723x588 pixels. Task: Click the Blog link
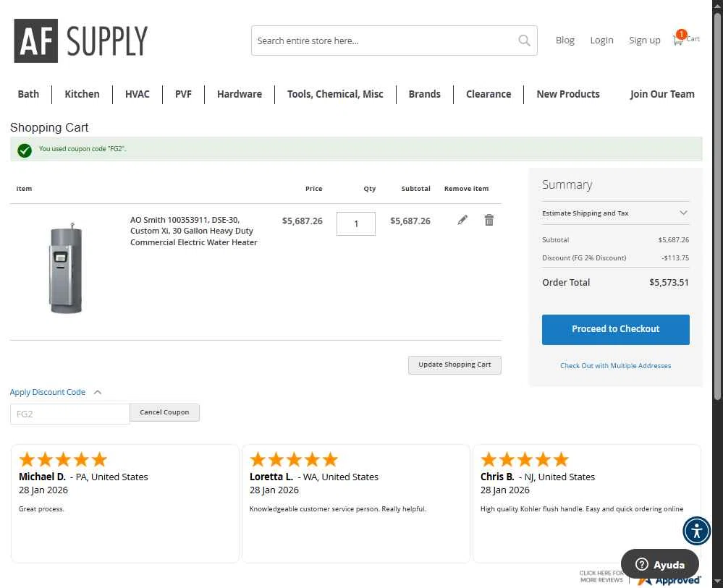point(565,41)
